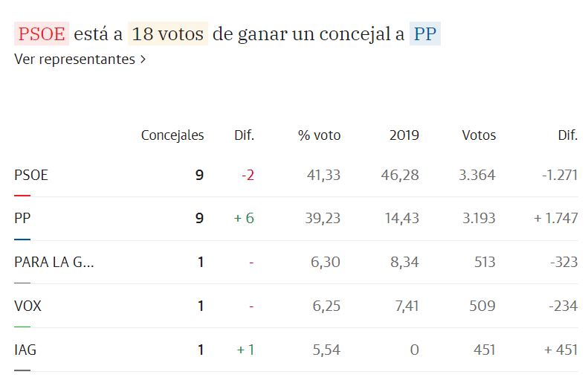Click the dark blue bar under PP
The width and height of the screenshot is (588, 389).
coord(22,239)
